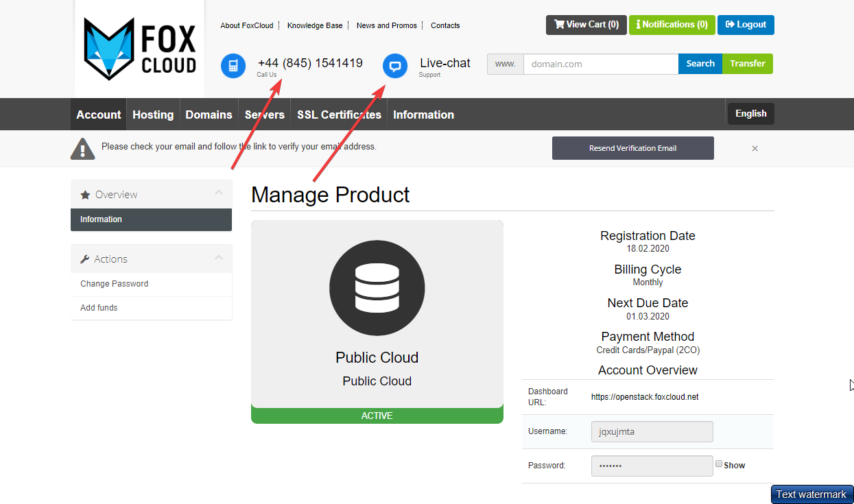Open the SSL Certificates menu
Viewport: 854px width, 504px height.
pos(339,115)
